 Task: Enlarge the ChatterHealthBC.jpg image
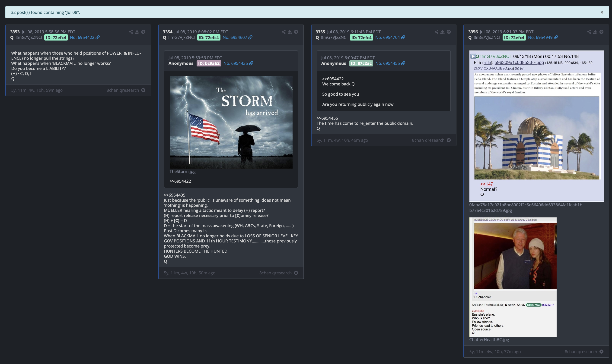(513, 277)
